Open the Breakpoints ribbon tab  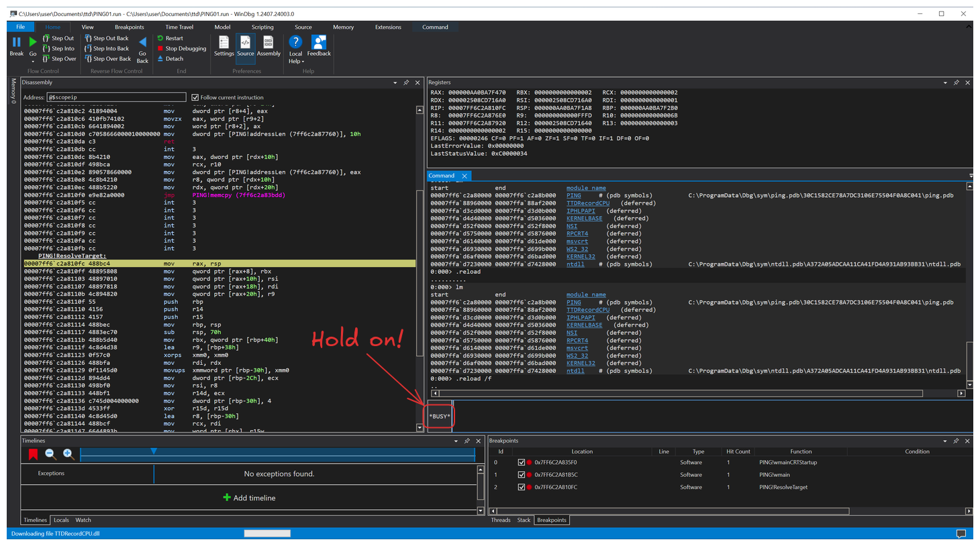pyautogui.click(x=130, y=27)
